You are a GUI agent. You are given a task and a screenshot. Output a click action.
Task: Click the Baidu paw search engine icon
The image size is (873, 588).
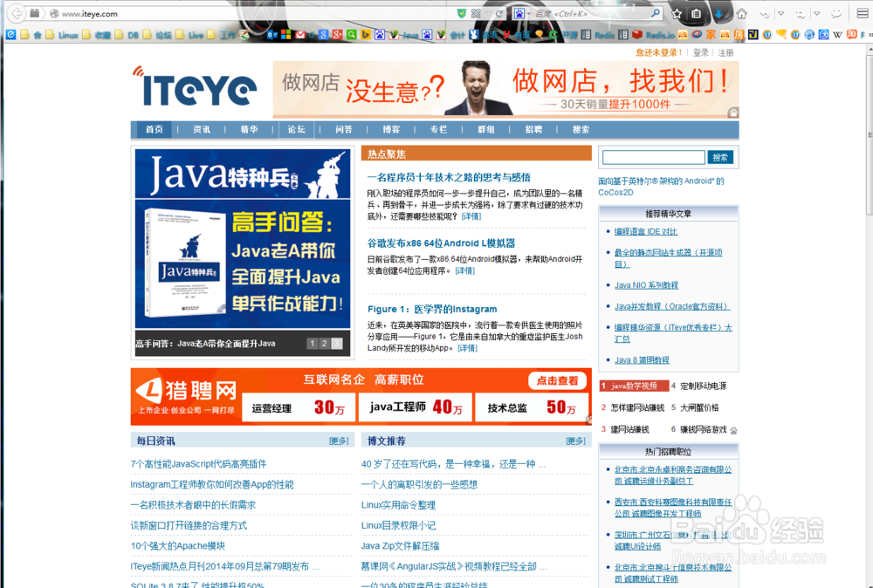point(519,13)
